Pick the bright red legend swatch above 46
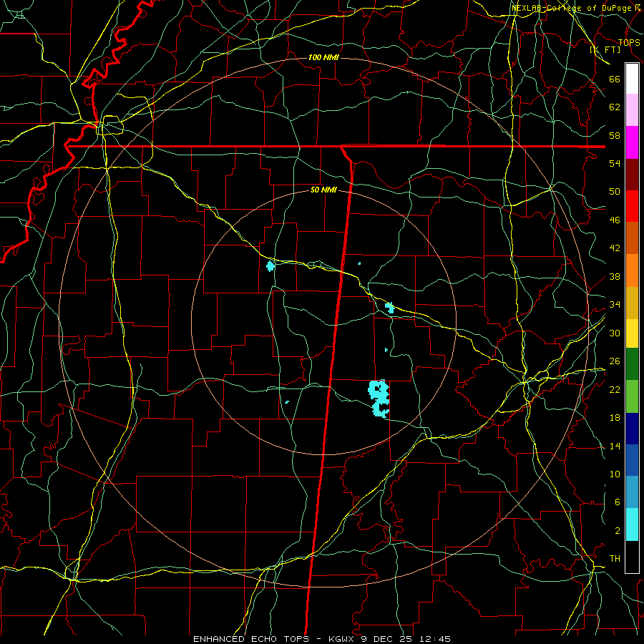The image size is (644, 644). pyautogui.click(x=632, y=206)
